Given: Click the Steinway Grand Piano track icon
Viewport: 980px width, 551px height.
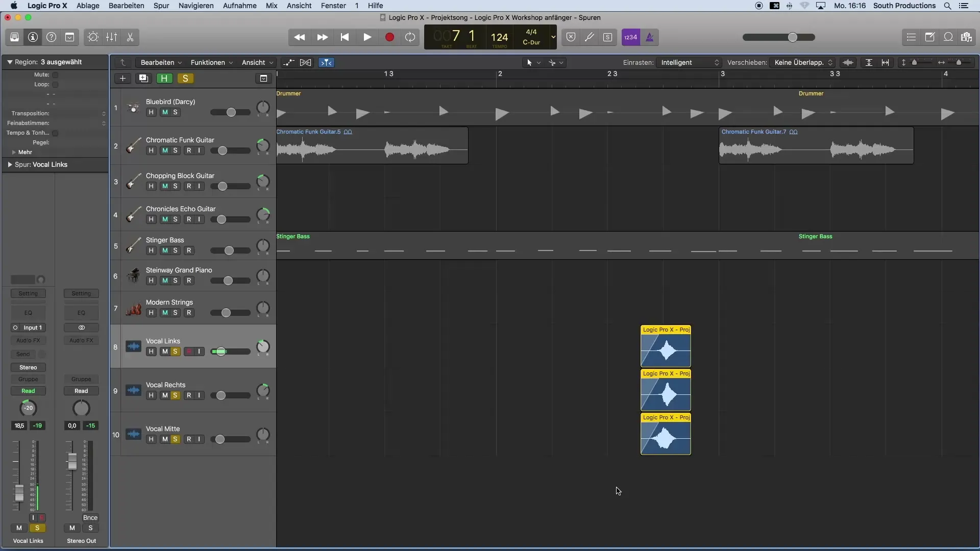Looking at the screenshot, I should pos(133,275).
